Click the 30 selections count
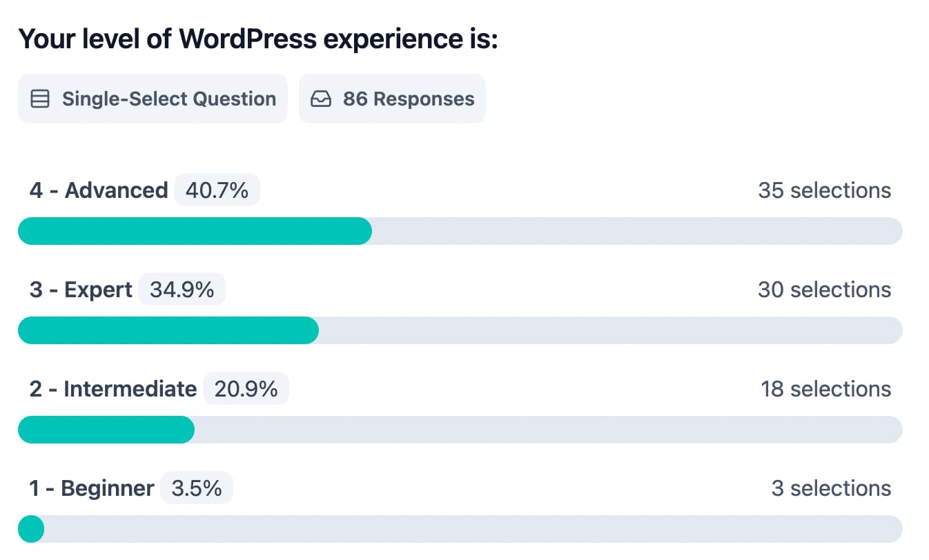This screenshot has height=560, width=929. (x=824, y=290)
